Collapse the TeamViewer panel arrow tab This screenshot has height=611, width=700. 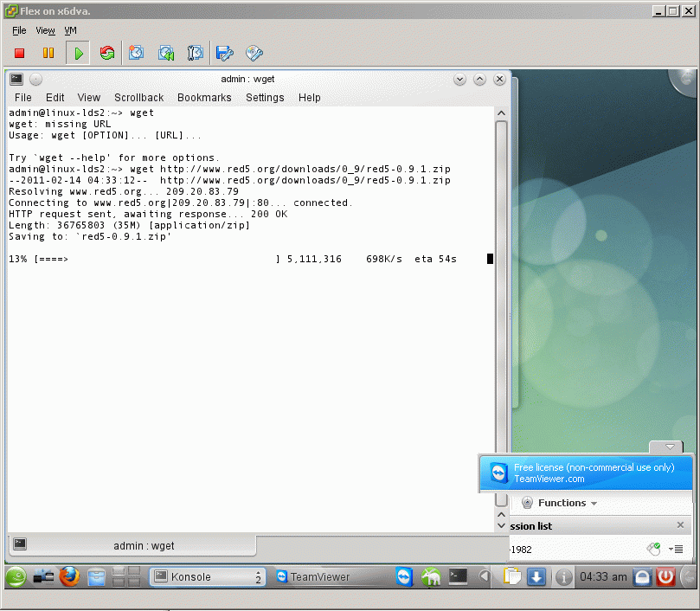(666, 447)
